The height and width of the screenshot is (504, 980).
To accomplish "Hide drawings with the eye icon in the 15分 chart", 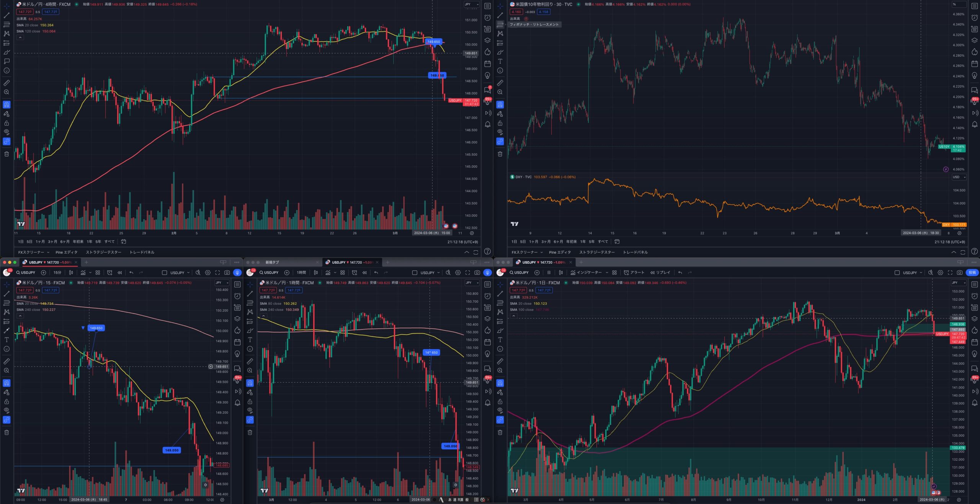I will pos(7,410).
